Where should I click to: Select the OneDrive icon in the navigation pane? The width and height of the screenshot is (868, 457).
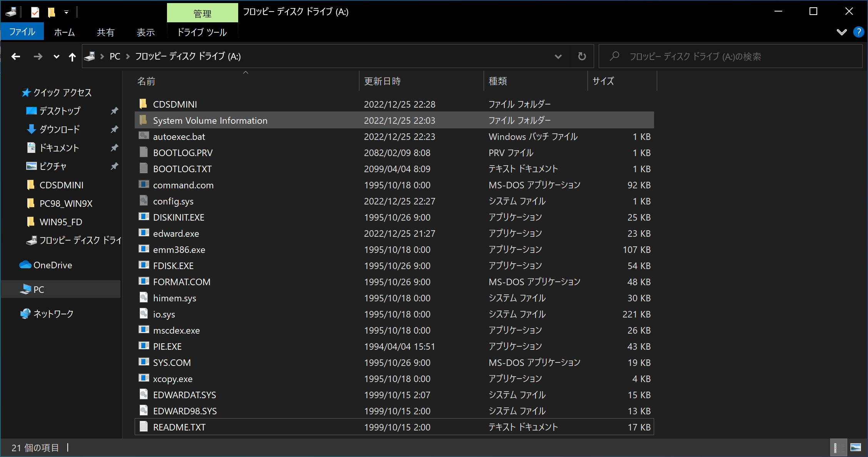click(x=25, y=265)
